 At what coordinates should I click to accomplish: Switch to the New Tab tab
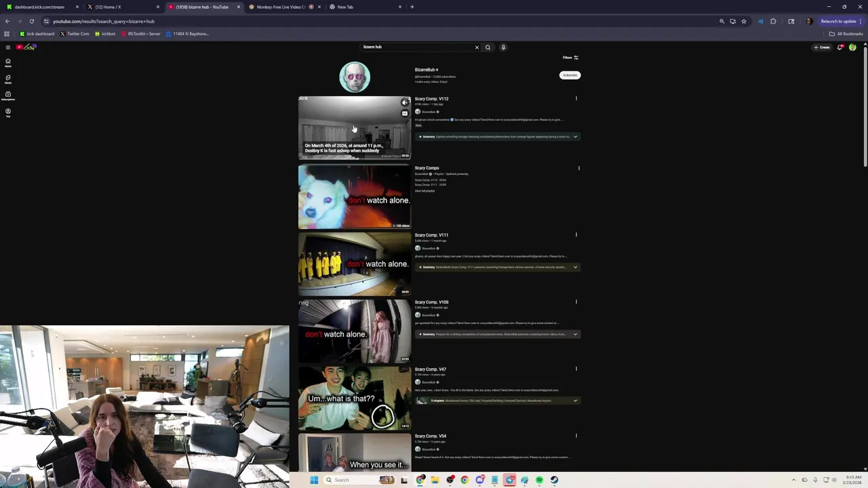coord(366,7)
